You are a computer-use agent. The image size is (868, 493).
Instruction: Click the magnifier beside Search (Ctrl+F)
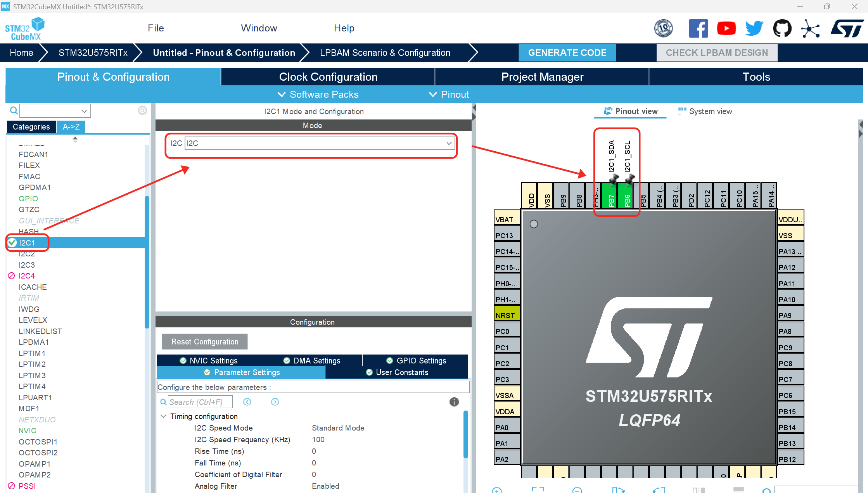[x=164, y=402]
